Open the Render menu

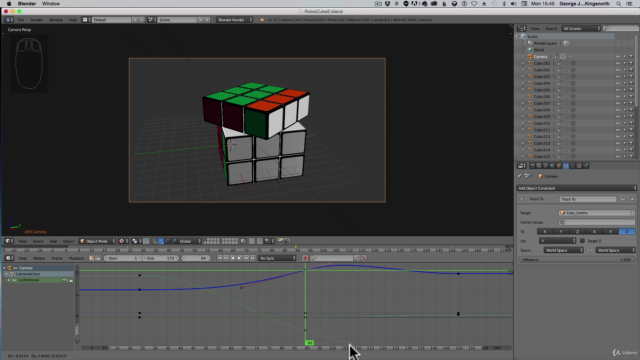tap(36, 20)
